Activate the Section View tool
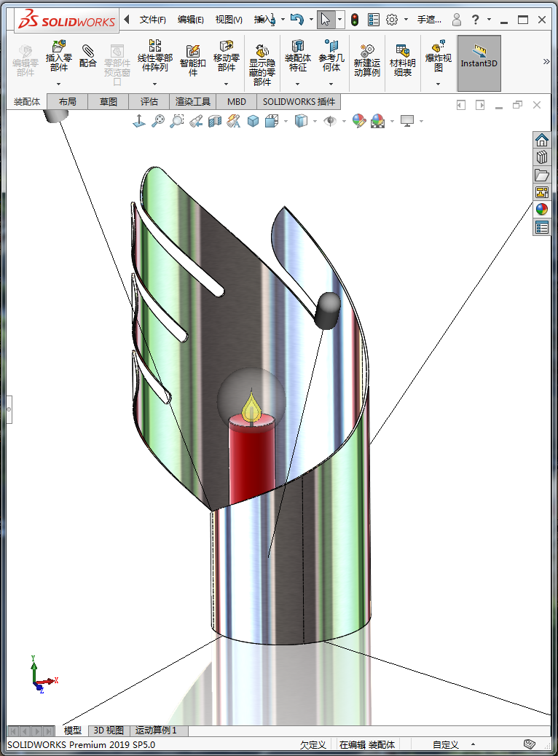558x756 pixels. [x=215, y=121]
